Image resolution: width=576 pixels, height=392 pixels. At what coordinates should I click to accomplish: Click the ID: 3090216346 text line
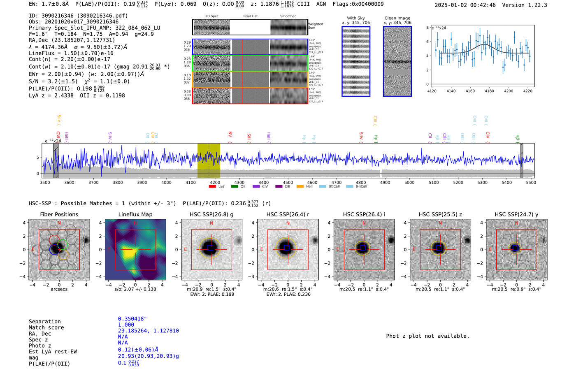pyautogui.click(x=78, y=16)
